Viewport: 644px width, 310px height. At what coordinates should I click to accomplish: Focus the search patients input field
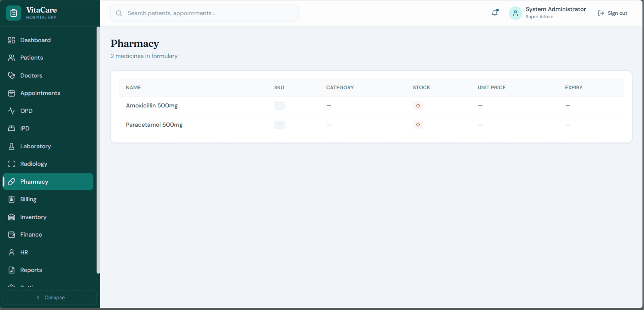(x=205, y=13)
